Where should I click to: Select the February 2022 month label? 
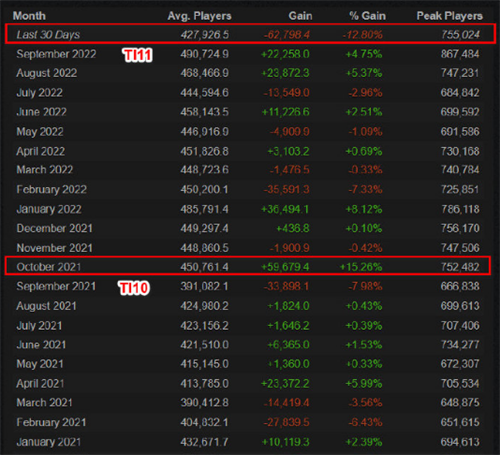tap(51, 189)
